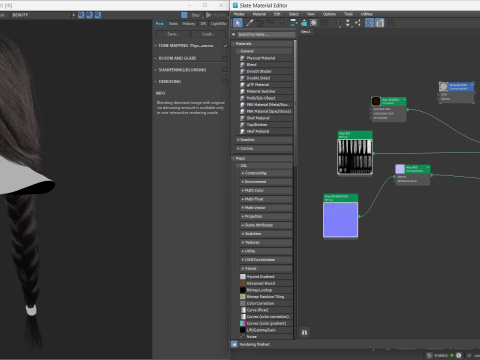480x360 pixels.
Task: Switch to the LightMix tab
Action: tap(218, 24)
